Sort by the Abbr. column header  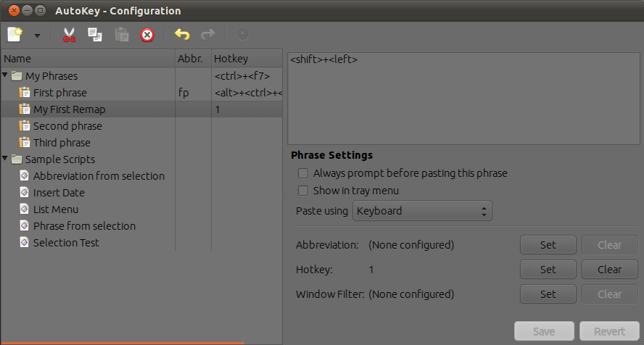coord(193,59)
